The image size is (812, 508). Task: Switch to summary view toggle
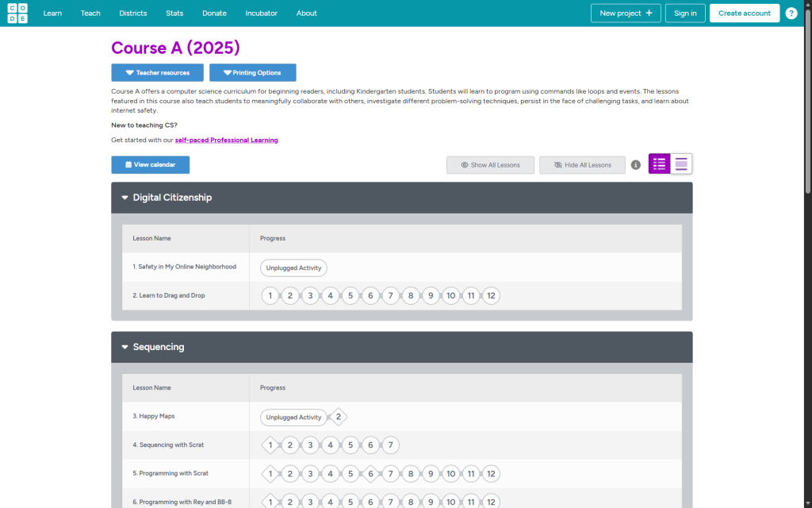(681, 164)
